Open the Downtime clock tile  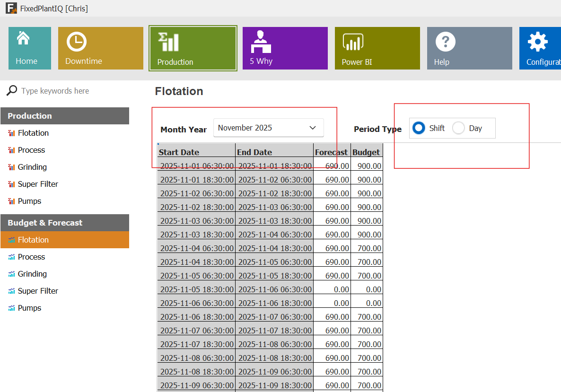coord(100,48)
